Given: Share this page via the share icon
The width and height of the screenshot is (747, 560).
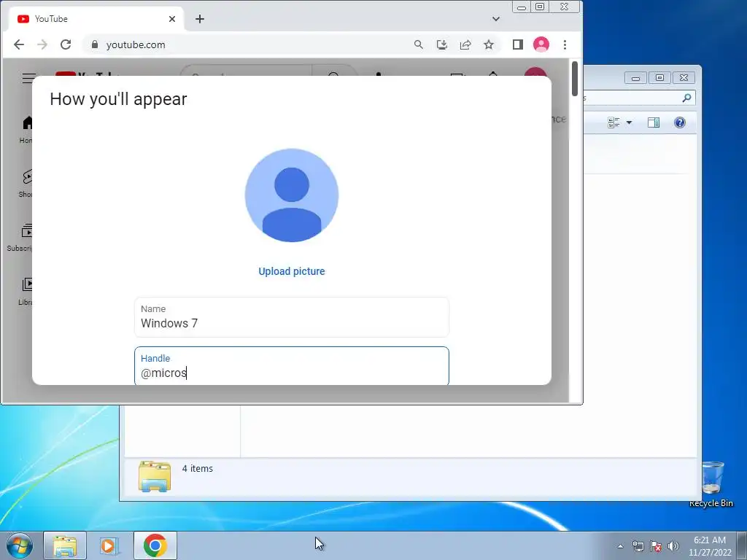Looking at the screenshot, I should pos(465,44).
